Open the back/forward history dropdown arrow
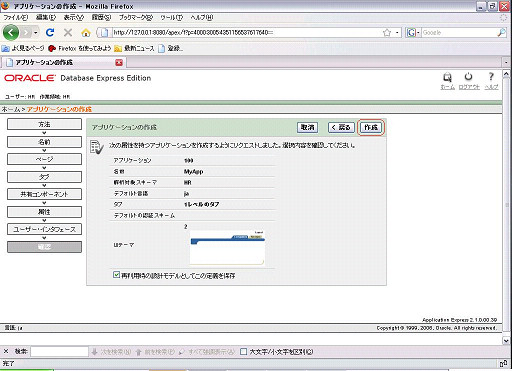 point(35,33)
